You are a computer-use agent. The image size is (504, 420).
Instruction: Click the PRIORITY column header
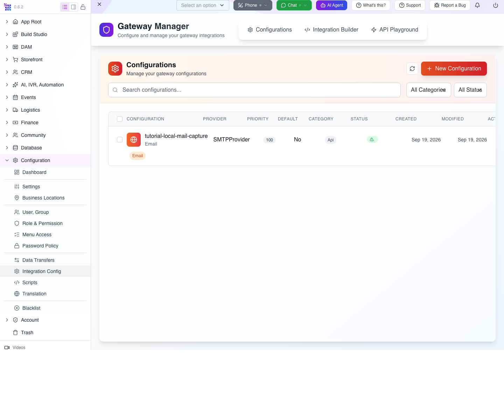click(x=258, y=119)
